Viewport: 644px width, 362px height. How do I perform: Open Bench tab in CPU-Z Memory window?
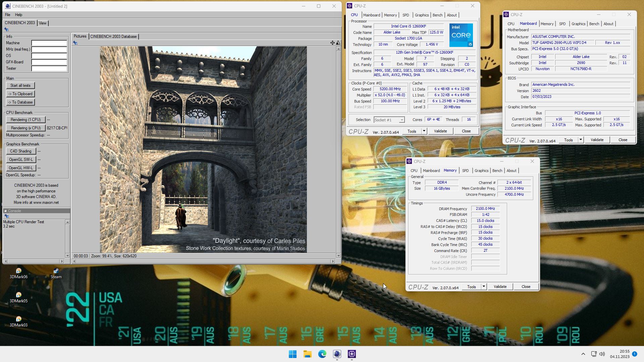[x=497, y=171]
